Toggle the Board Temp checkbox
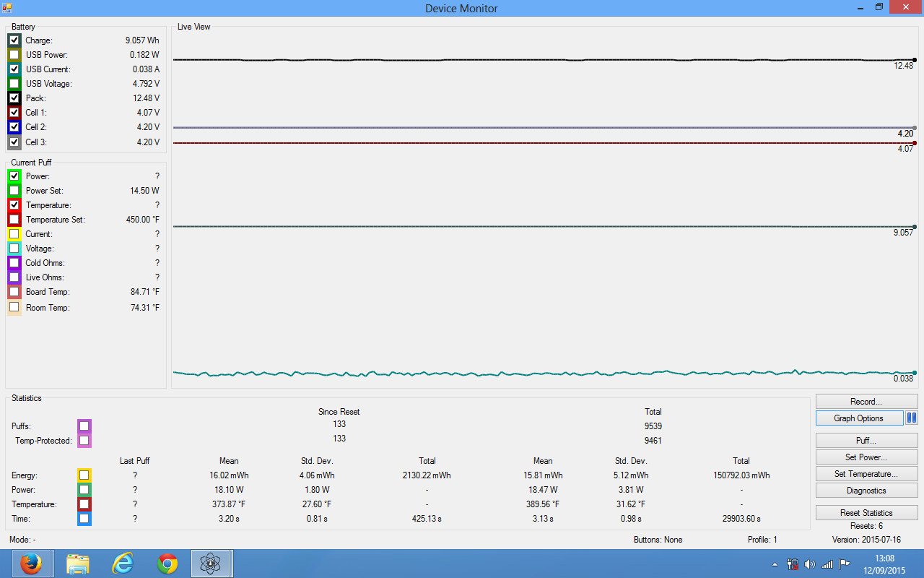Screen dimensions: 924x578 coord(14,292)
